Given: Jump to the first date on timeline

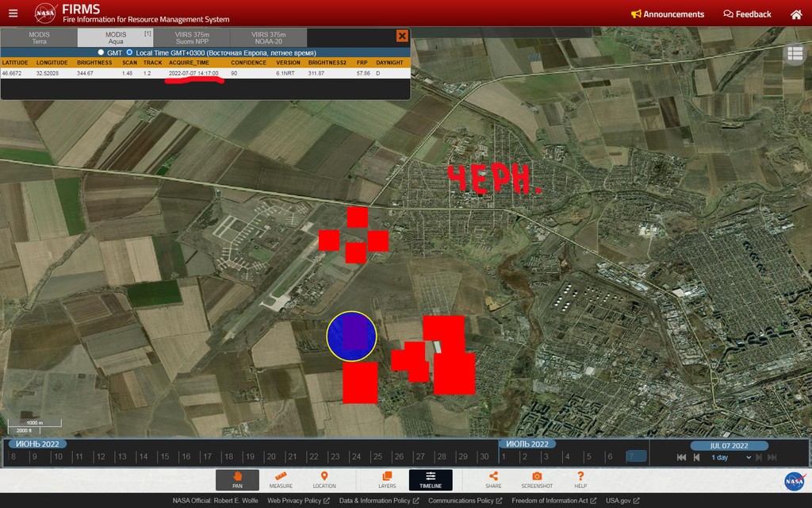Looking at the screenshot, I should [x=681, y=457].
